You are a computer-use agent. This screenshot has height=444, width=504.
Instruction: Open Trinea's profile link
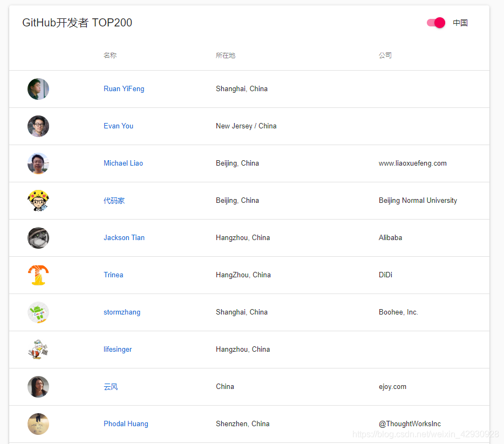pyautogui.click(x=113, y=275)
